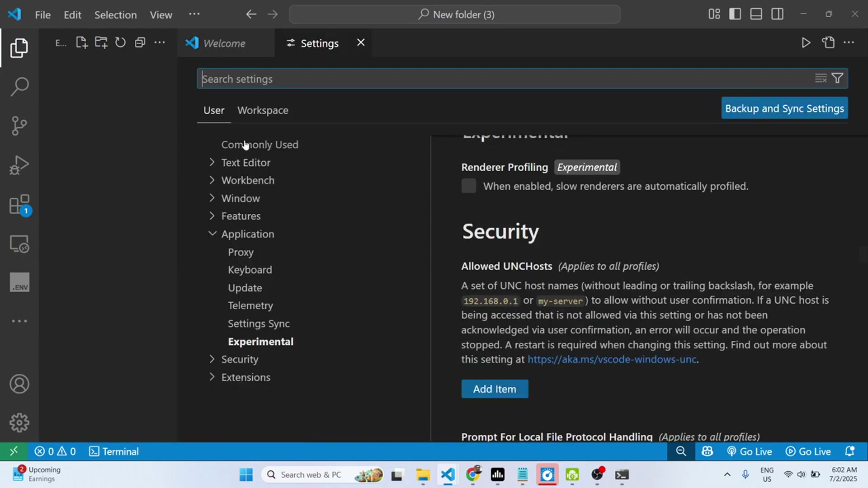Close the Settings tab
Image resolution: width=868 pixels, height=488 pixels.
point(361,42)
